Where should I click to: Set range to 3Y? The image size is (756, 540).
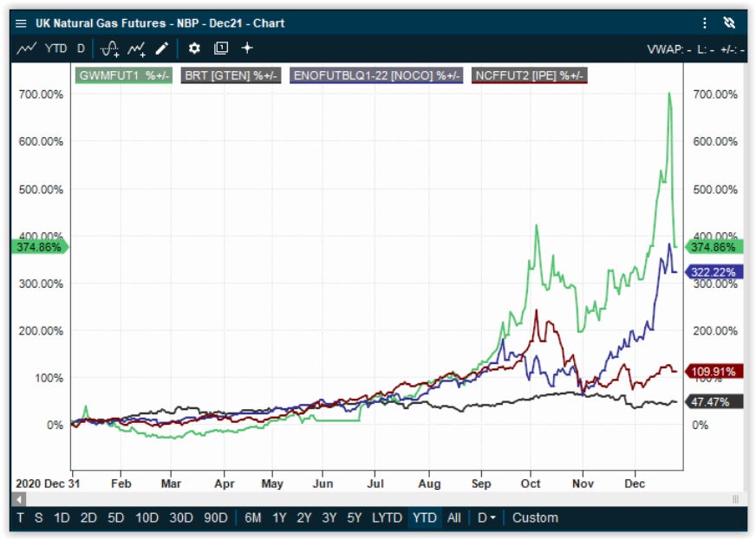329,517
